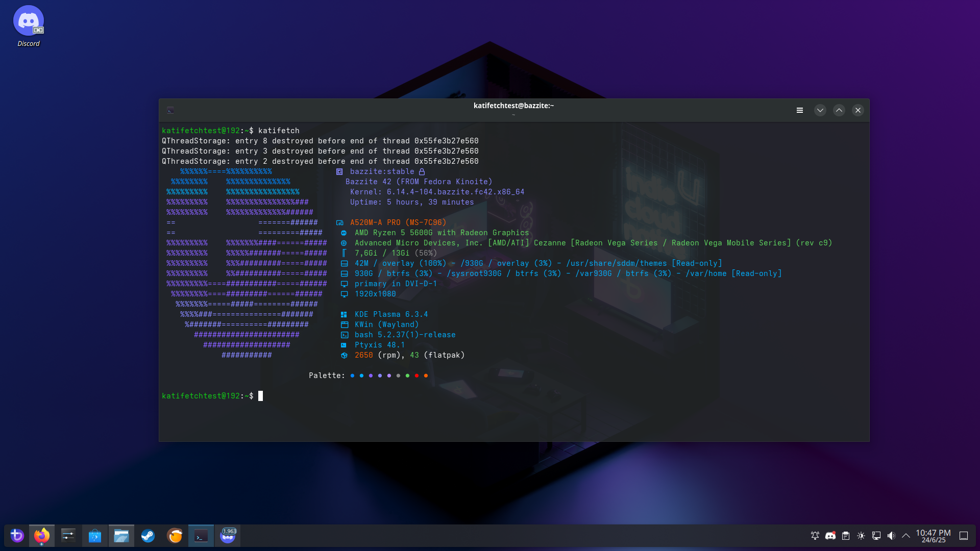Launch Steam from the taskbar
This screenshot has width=980, height=551.
pos(148,536)
